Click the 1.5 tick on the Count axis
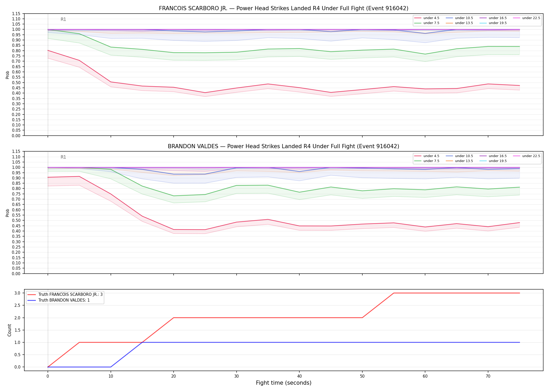Viewport: 549px width, 392px height. coord(18,330)
